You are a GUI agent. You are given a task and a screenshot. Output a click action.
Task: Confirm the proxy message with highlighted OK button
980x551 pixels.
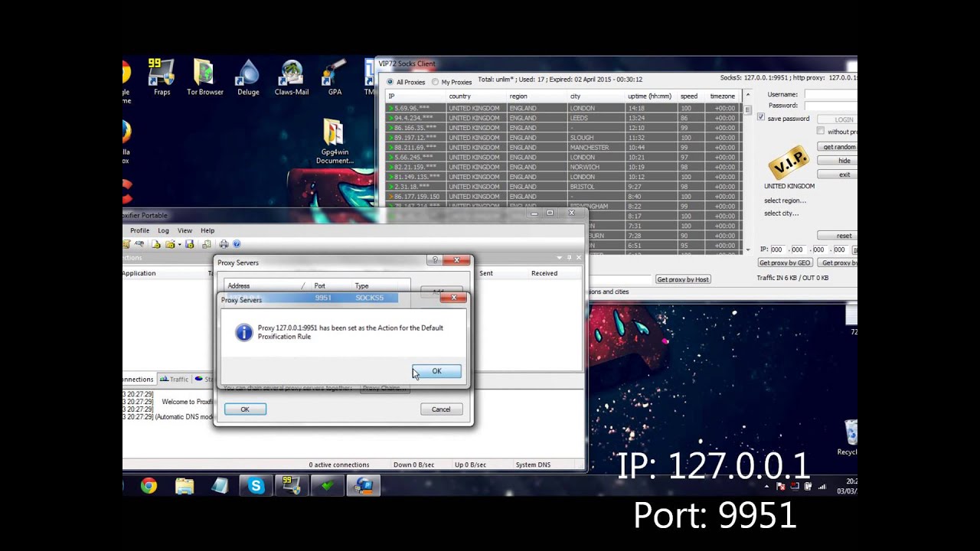point(436,371)
